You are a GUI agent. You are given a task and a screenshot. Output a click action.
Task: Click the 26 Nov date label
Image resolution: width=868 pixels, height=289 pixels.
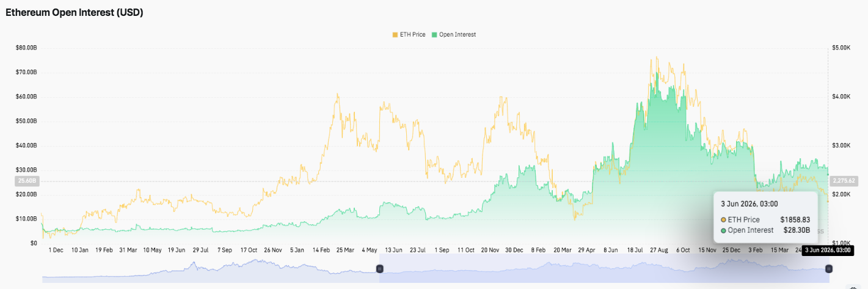(272, 250)
